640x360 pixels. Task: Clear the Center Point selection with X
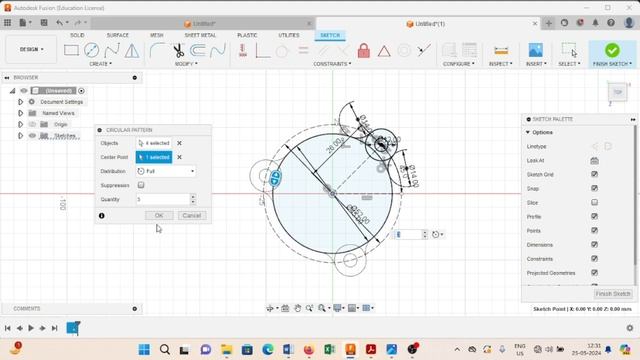point(179,157)
